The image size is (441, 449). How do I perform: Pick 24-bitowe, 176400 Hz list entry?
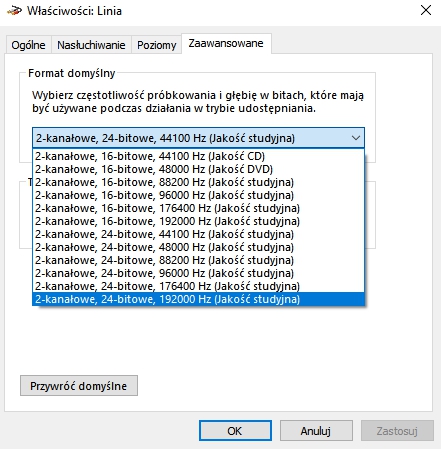198,286
